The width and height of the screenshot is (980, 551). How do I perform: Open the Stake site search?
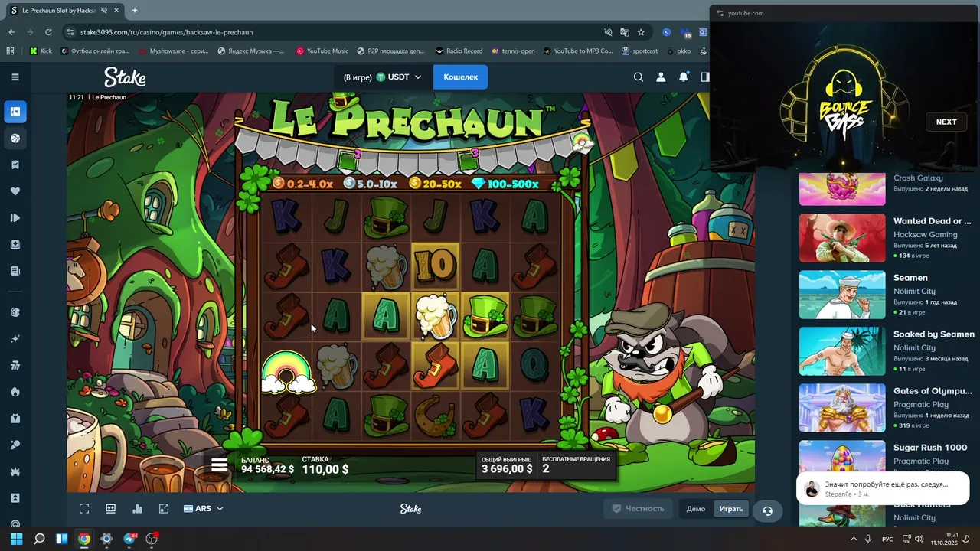pyautogui.click(x=639, y=77)
